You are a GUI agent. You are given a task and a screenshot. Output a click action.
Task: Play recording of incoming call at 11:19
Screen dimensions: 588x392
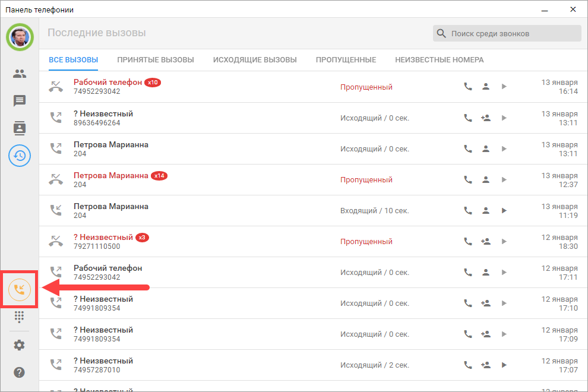504,210
